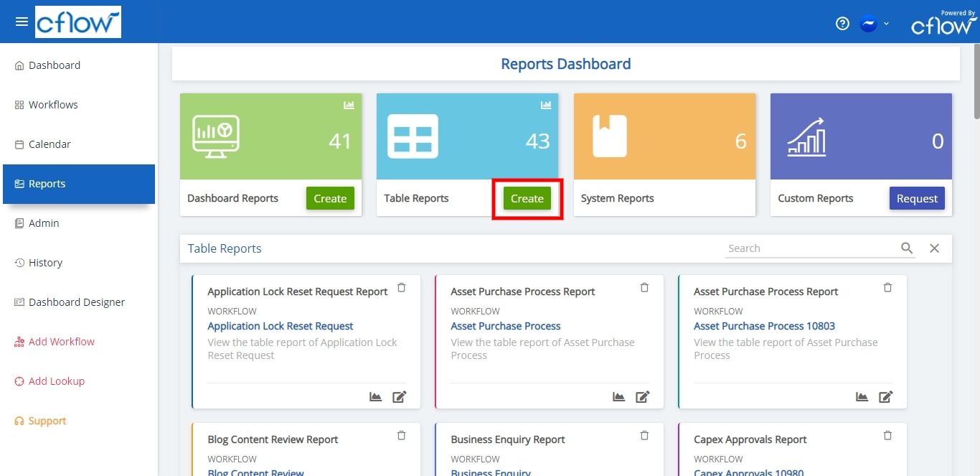Open Dashboard Designer from the sidebar
This screenshot has width=980, height=476.
coord(75,302)
